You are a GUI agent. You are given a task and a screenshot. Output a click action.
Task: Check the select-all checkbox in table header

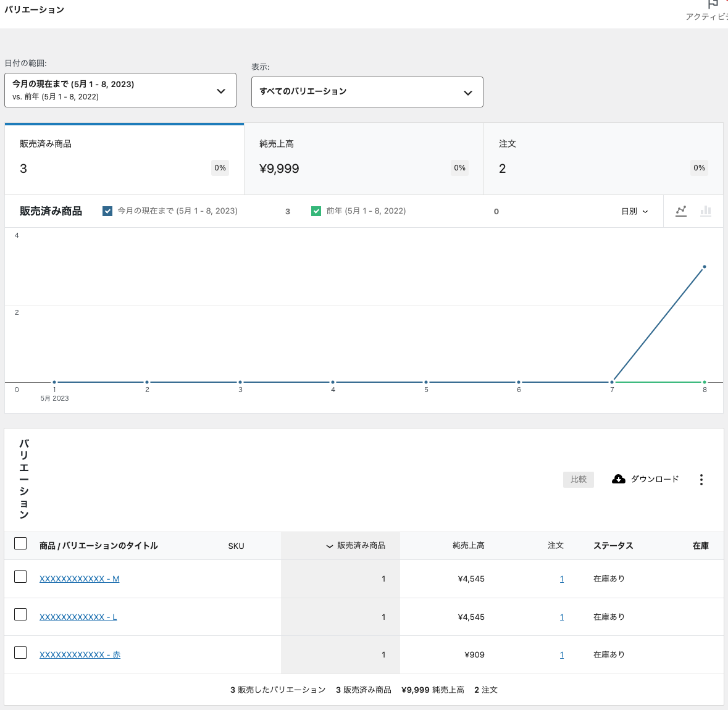pos(20,543)
